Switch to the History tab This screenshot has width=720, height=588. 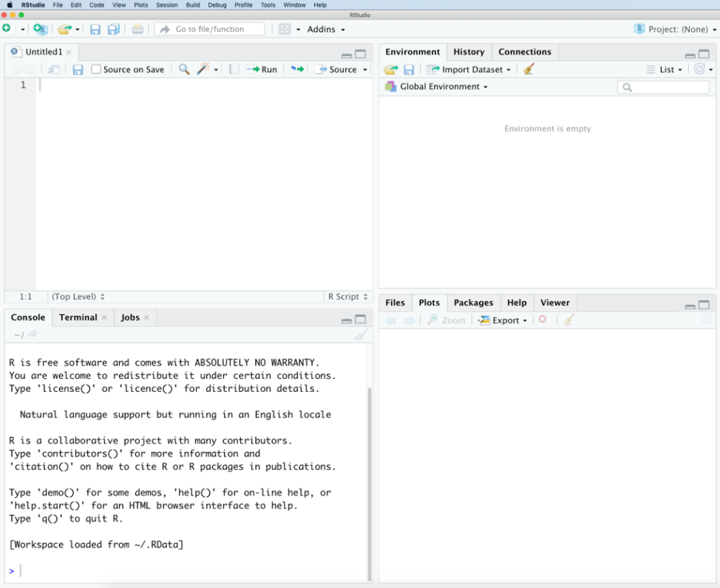point(469,52)
